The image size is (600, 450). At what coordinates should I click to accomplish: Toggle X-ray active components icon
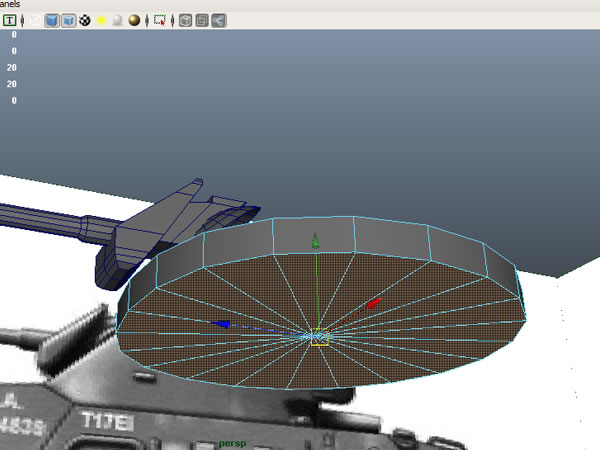pyautogui.click(x=202, y=20)
